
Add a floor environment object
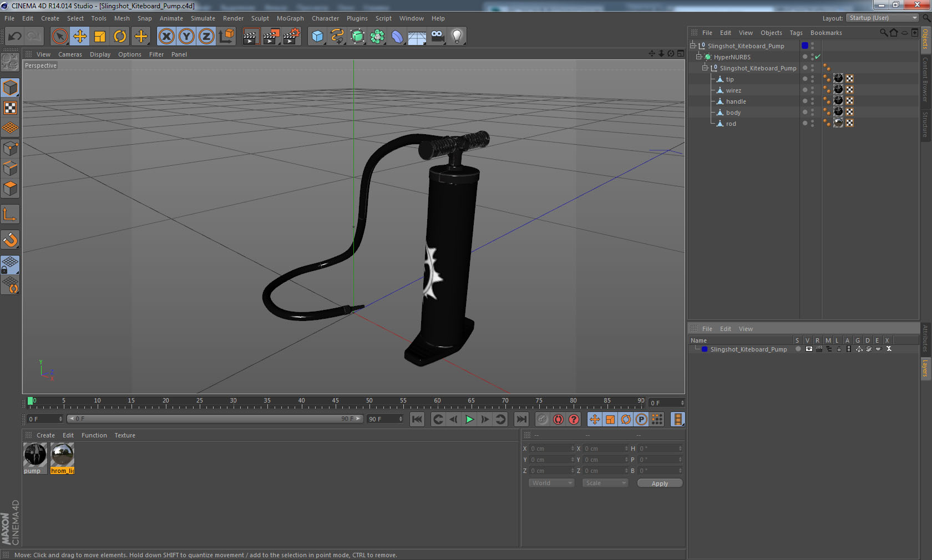[x=417, y=37]
